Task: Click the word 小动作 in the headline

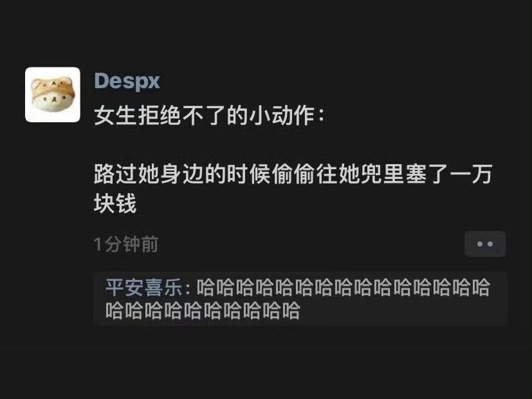Action: [x=281, y=115]
